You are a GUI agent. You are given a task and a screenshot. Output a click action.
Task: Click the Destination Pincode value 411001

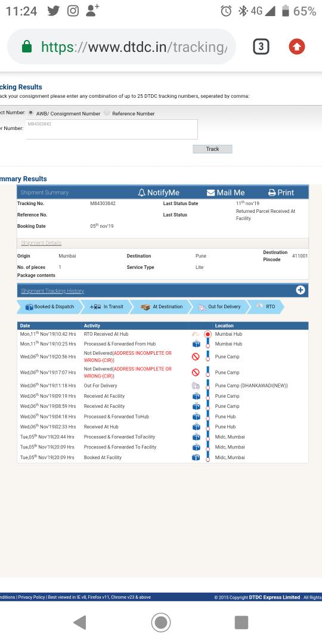[300, 256]
